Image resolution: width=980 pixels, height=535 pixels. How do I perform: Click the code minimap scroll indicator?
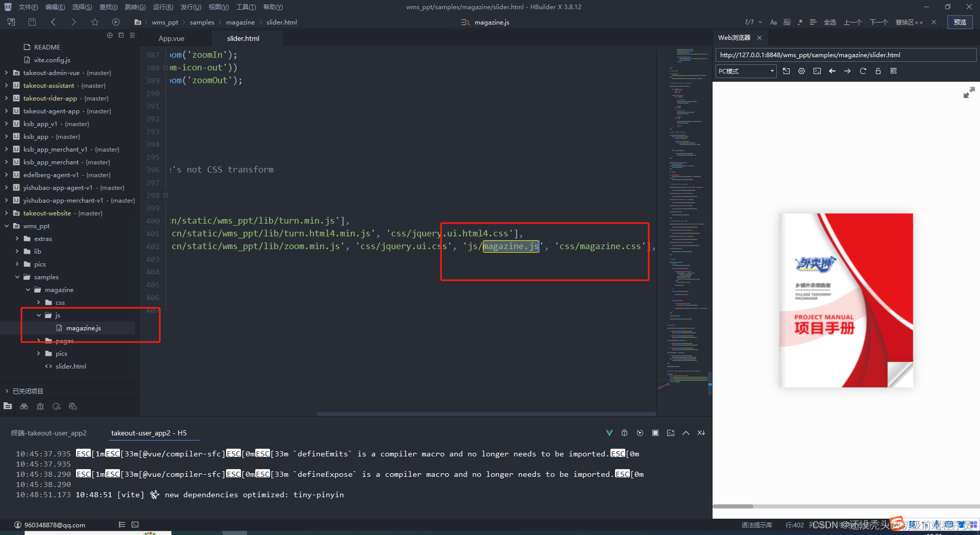pyautogui.click(x=709, y=384)
